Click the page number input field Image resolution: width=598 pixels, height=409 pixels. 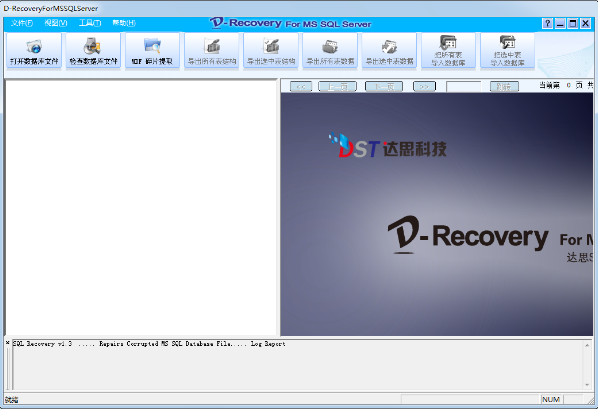click(x=463, y=87)
